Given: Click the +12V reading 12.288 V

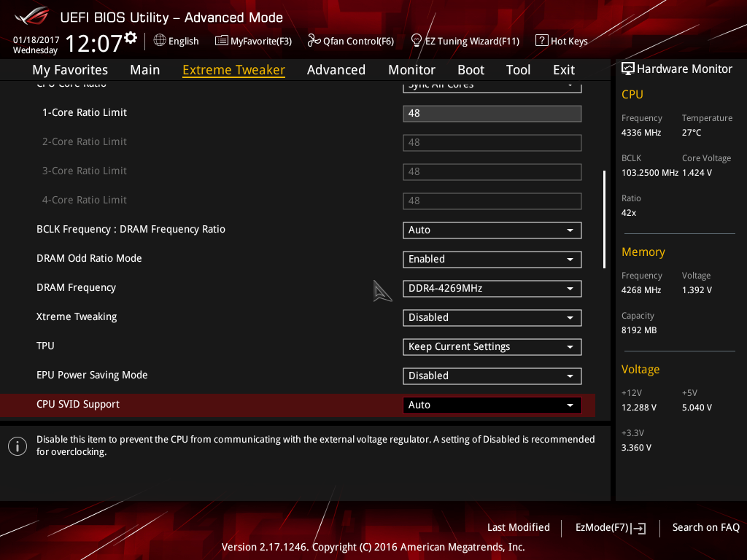Looking at the screenshot, I should [639, 408].
